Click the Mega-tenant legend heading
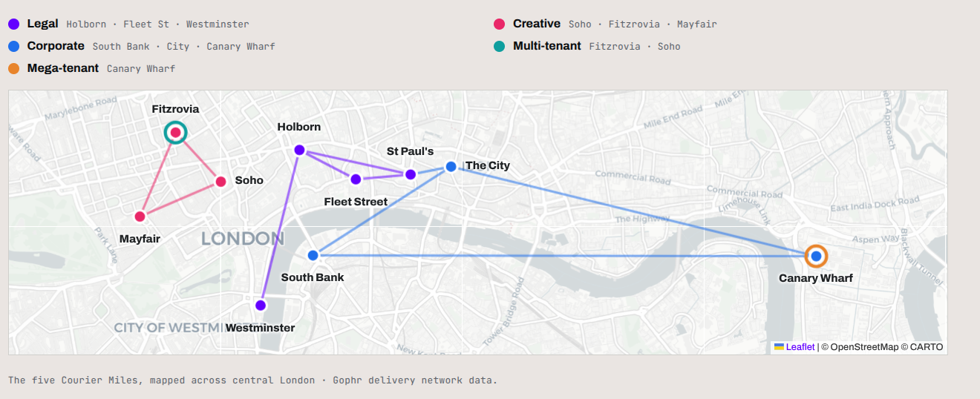 (63, 68)
